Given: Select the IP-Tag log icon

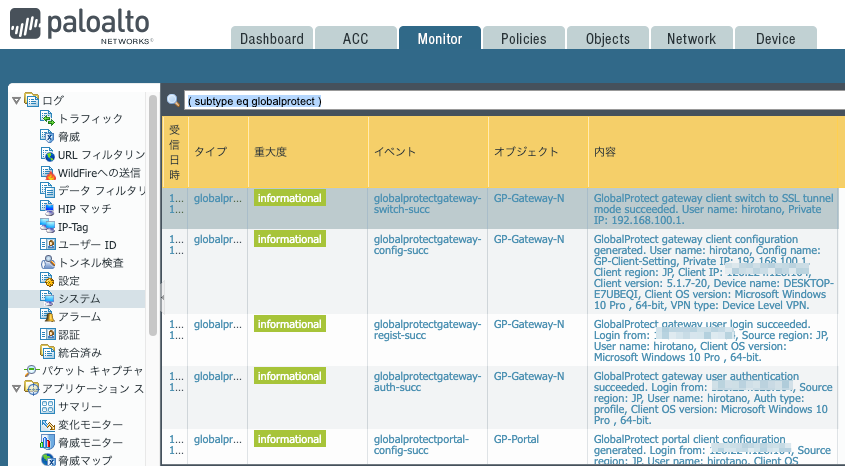Looking at the screenshot, I should (47, 226).
